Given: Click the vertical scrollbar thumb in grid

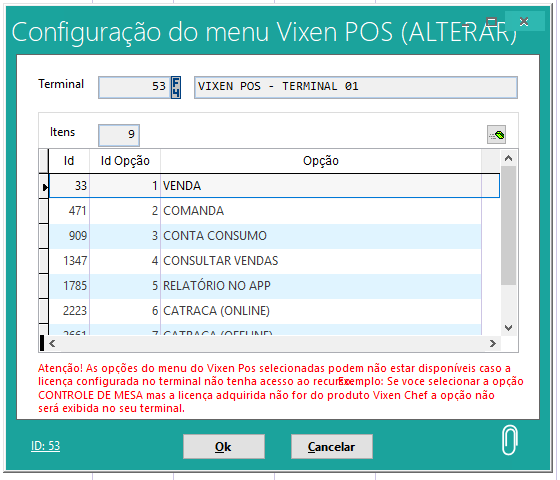Looking at the screenshot, I should [509, 225].
